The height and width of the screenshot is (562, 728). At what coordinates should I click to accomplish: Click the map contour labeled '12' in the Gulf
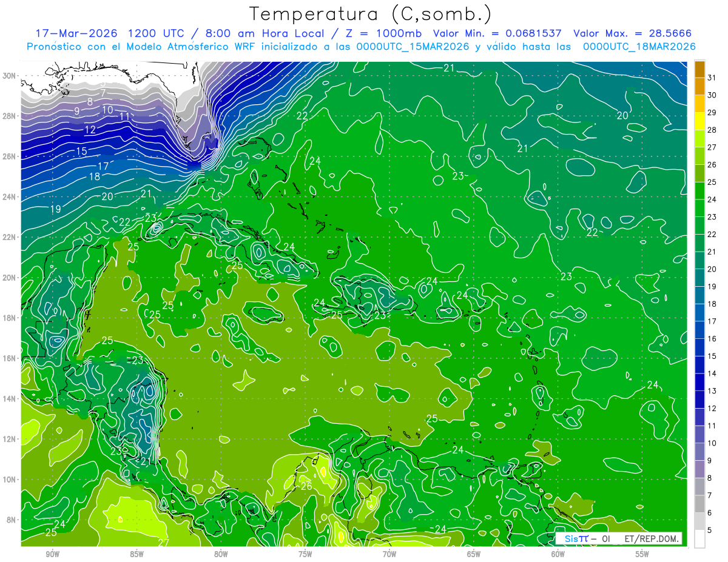point(90,130)
